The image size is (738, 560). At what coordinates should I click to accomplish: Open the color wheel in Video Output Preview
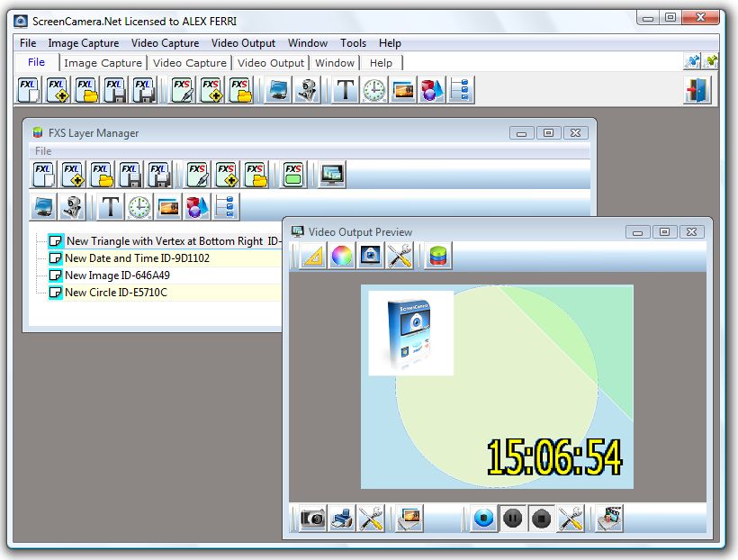click(341, 257)
